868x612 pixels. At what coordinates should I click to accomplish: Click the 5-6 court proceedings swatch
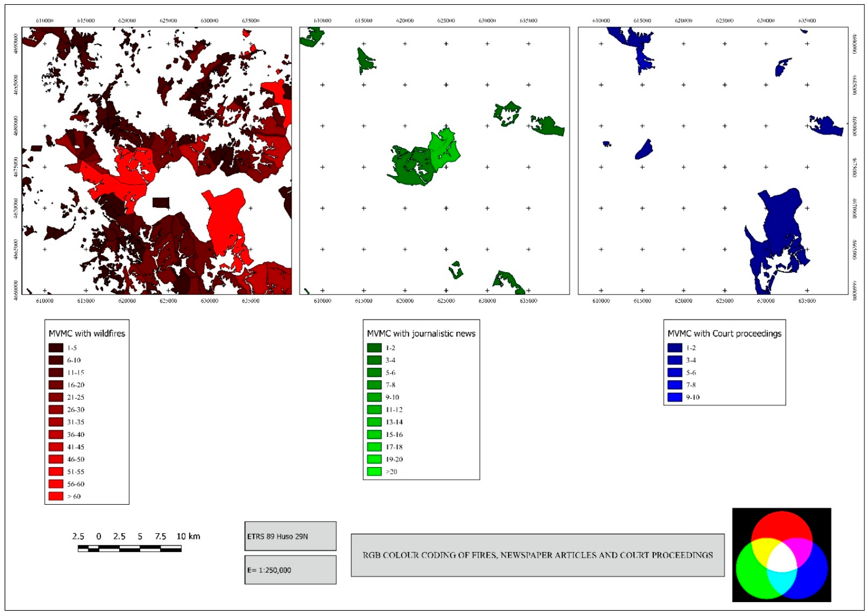click(675, 373)
